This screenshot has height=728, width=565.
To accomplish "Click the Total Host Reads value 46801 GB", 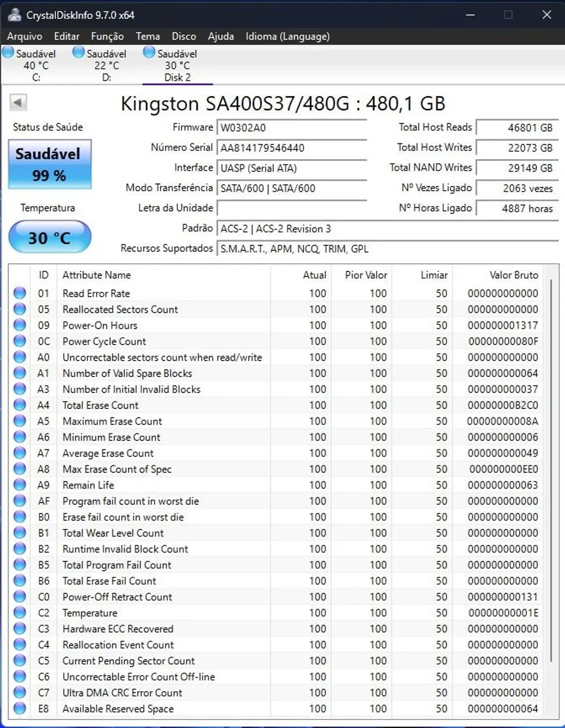I will coord(517,128).
